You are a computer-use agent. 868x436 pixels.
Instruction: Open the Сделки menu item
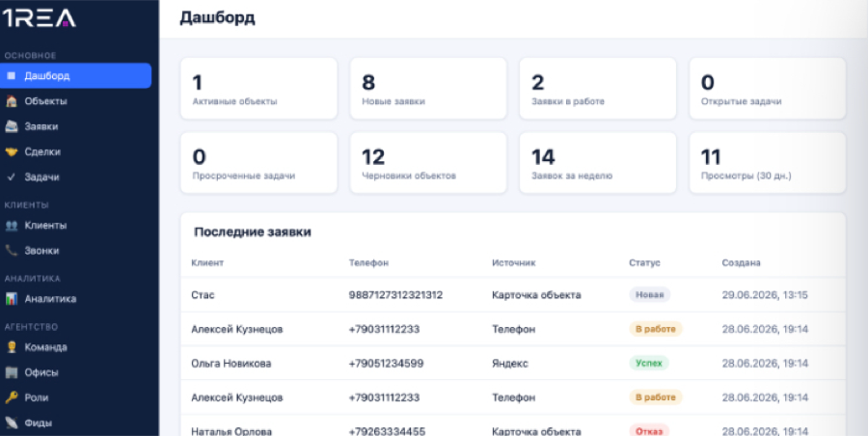(75, 151)
